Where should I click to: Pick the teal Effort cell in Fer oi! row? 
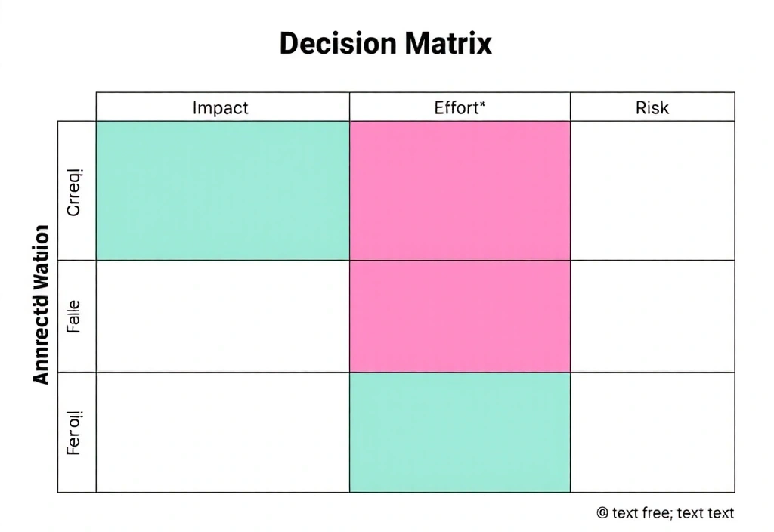460,432
